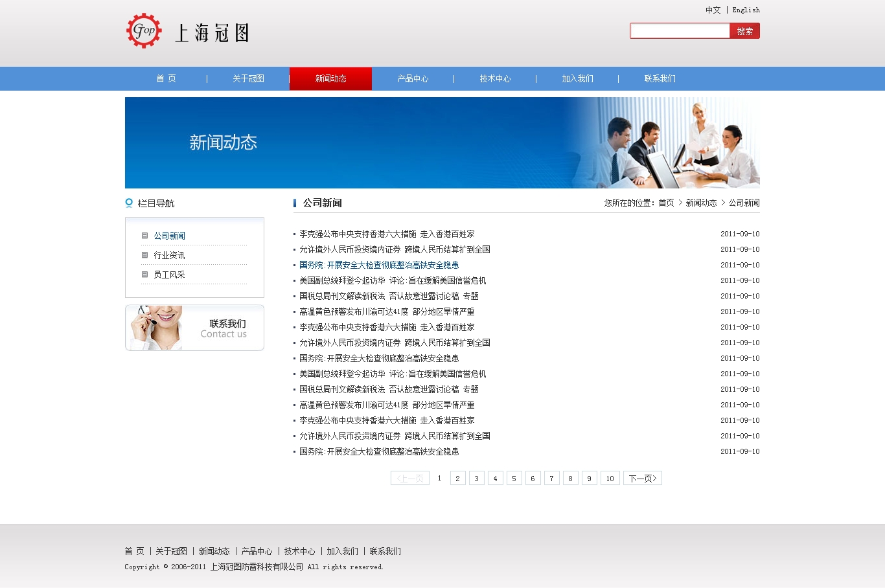The image size is (885, 588).
Task: Open 关于冠图 in the navigation bar
Action: 248,78
